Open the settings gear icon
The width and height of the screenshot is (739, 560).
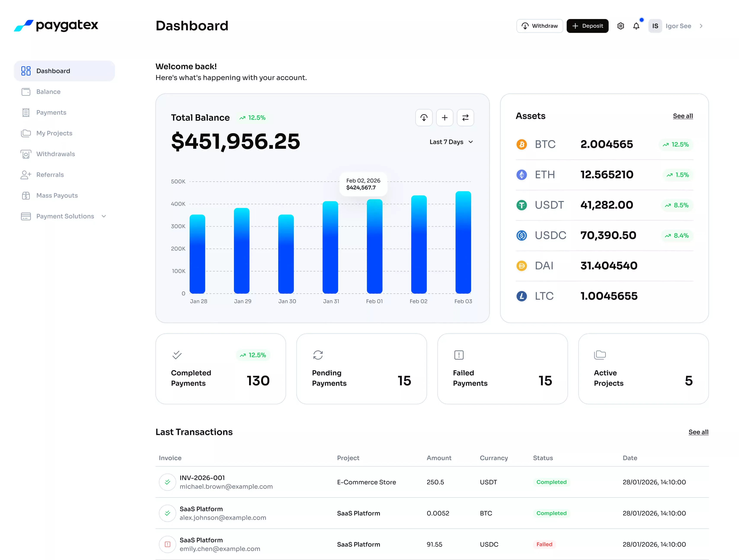[x=620, y=26]
